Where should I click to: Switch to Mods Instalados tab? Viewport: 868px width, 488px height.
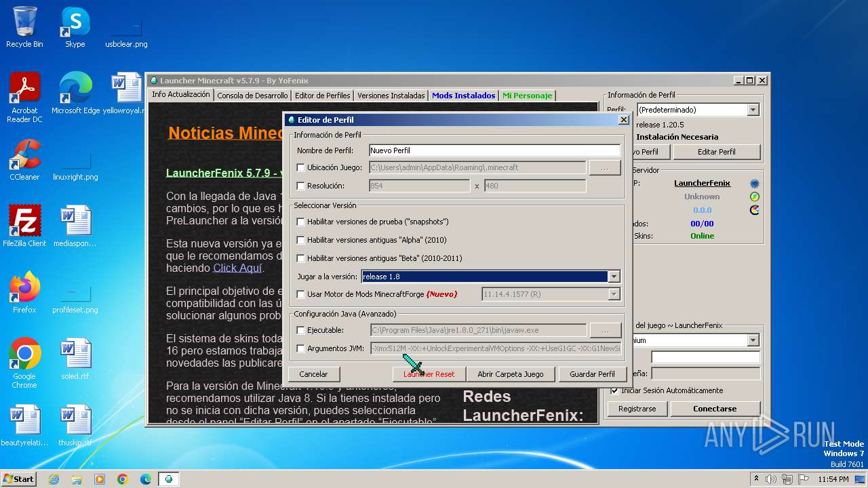(464, 96)
